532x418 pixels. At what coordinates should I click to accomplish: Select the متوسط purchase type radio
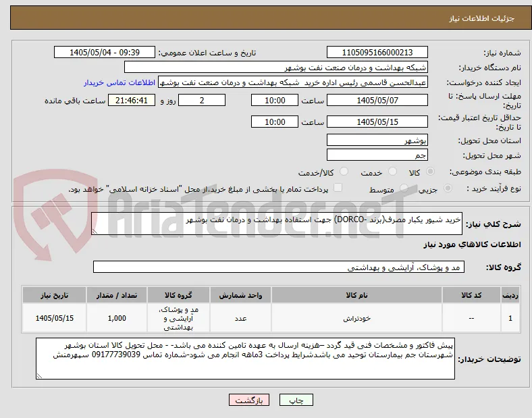[x=404, y=188]
